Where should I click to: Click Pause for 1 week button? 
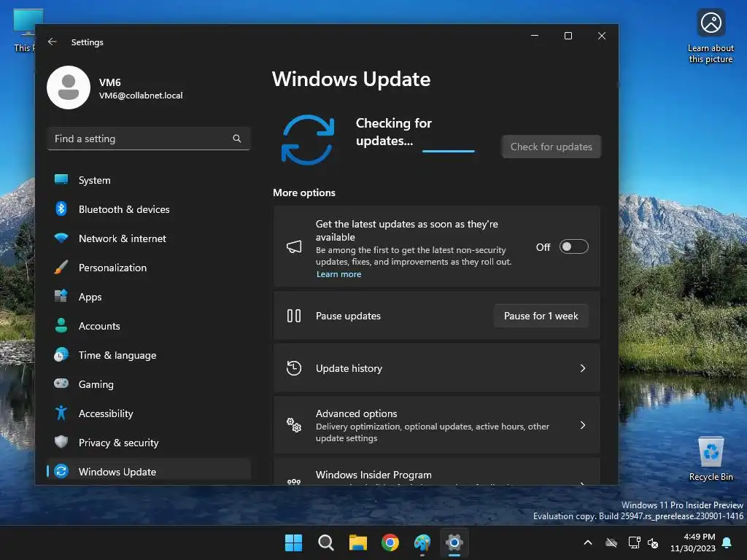541,316
